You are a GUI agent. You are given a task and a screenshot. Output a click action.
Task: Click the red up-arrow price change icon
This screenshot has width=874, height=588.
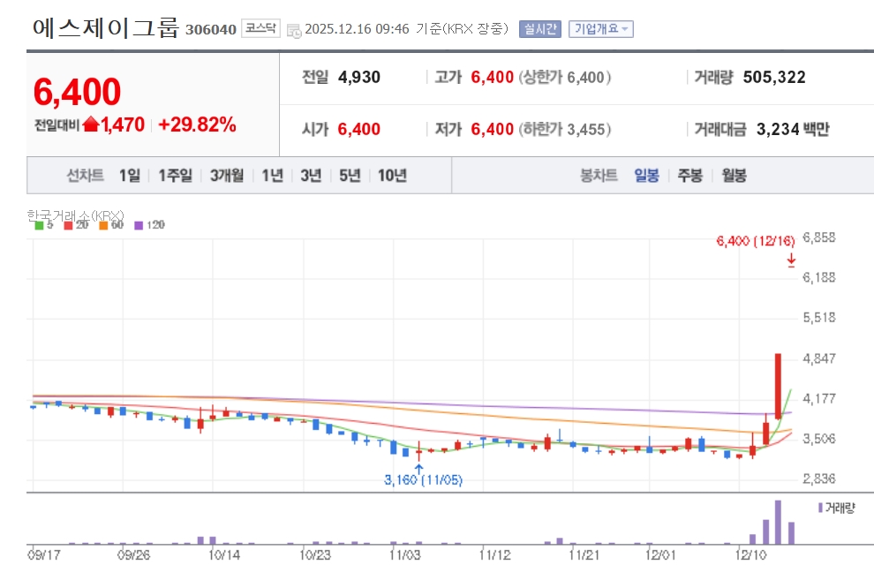[91, 125]
